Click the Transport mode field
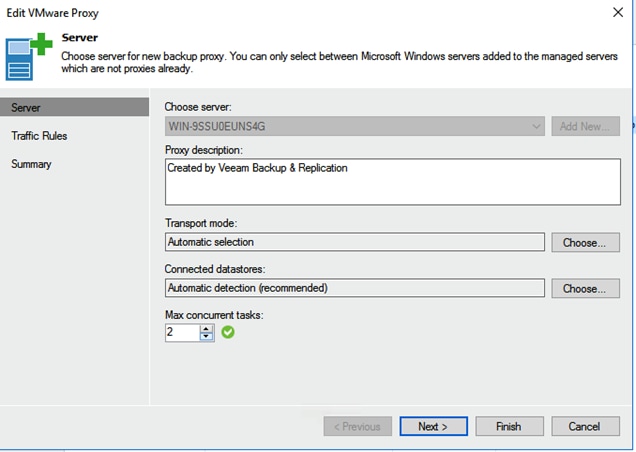This screenshot has width=636, height=452. tap(355, 242)
